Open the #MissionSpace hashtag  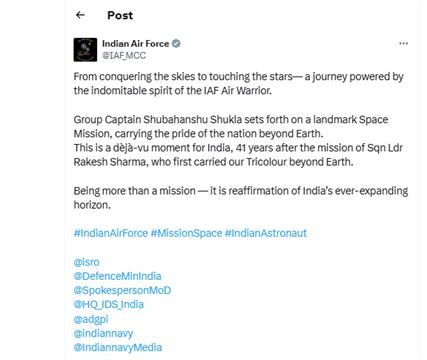[x=186, y=233]
